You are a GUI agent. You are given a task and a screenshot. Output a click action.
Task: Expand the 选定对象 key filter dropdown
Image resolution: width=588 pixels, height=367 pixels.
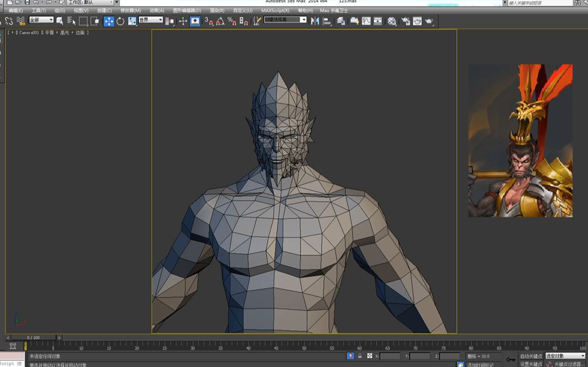click(565, 356)
